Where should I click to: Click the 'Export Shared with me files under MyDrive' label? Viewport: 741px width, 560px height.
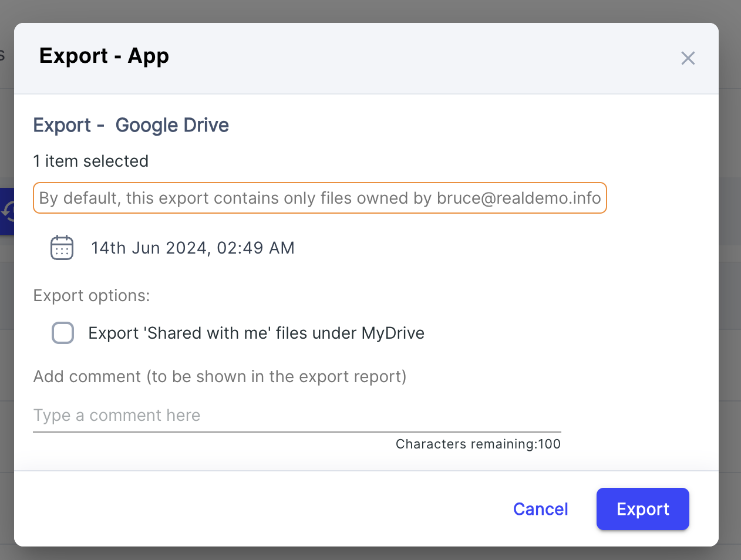[x=256, y=333]
